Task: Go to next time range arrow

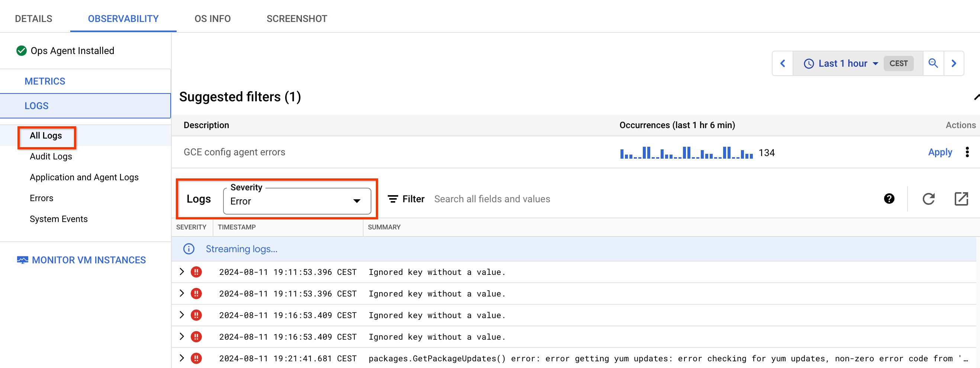Action: coord(953,63)
